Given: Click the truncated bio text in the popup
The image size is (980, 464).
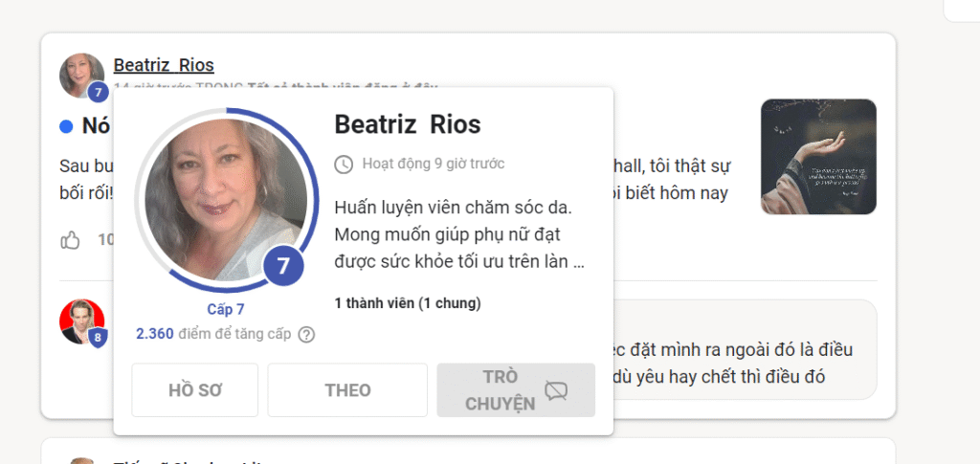Looking at the screenshot, I should (x=459, y=234).
